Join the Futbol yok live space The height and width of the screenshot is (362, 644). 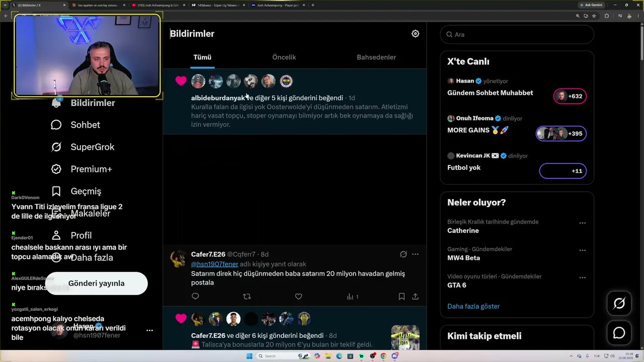(562, 171)
